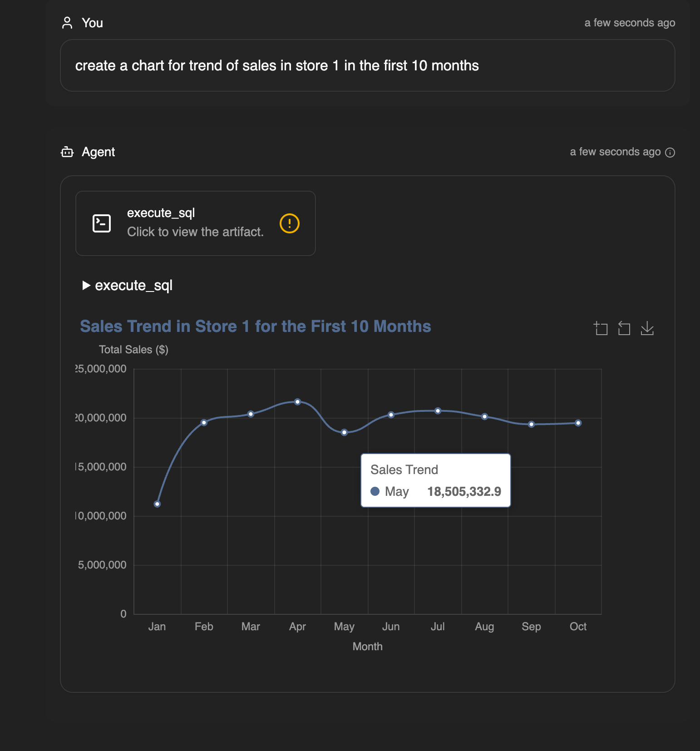
Task: Click the Jul data point on chart
Action: [438, 410]
